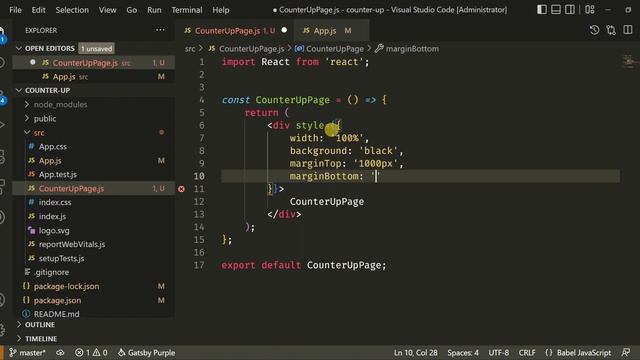Split editor right icon
The image size is (640, 360).
(x=628, y=30)
